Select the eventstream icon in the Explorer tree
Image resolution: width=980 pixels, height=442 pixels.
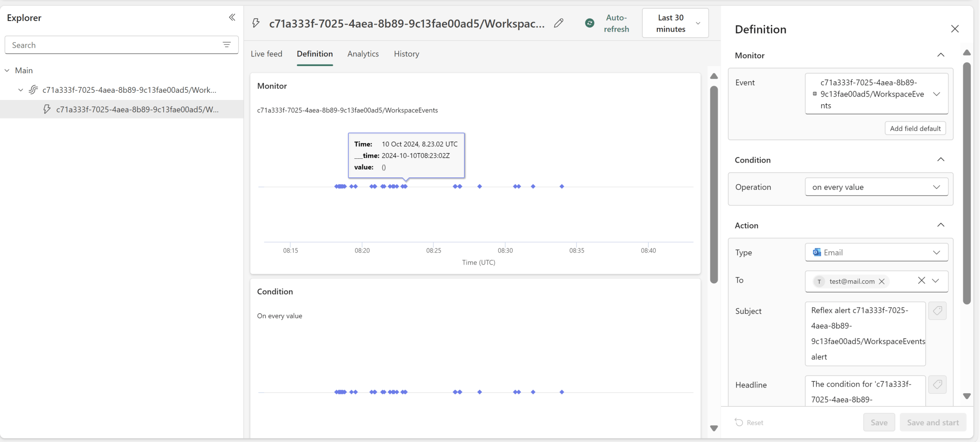[32, 89]
